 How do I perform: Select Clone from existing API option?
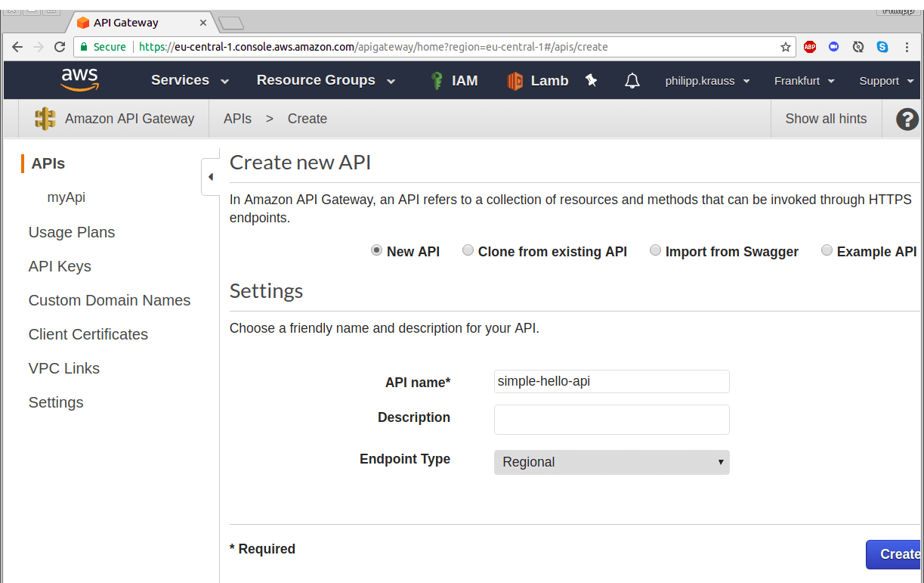(468, 251)
